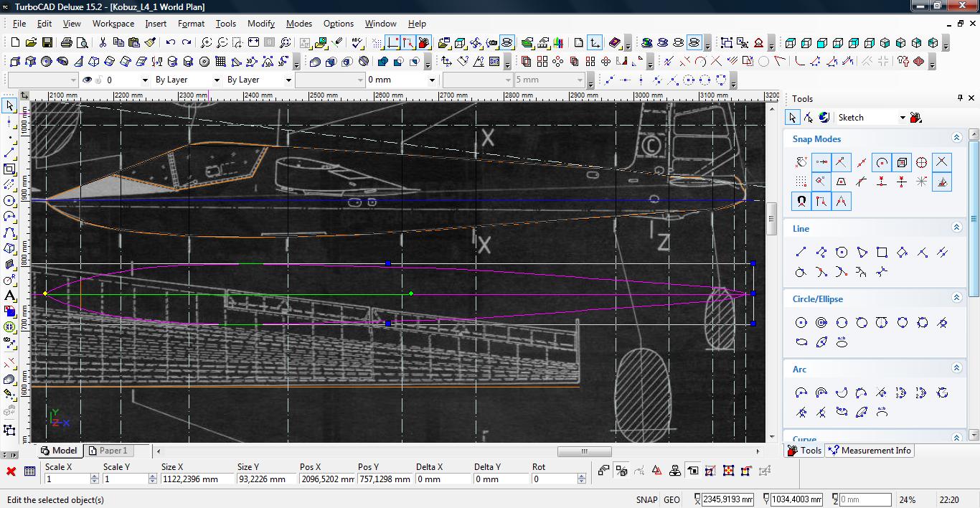980x508 pixels.
Task: Select Concentric circle tool
Action: (x=821, y=323)
